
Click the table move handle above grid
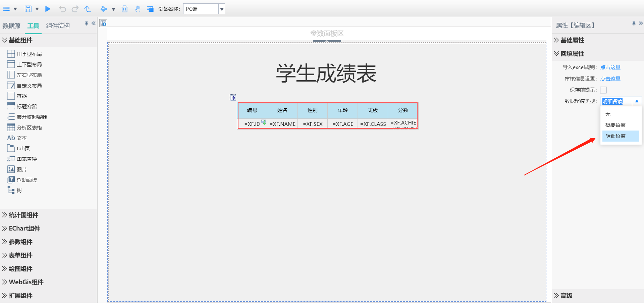(x=233, y=98)
